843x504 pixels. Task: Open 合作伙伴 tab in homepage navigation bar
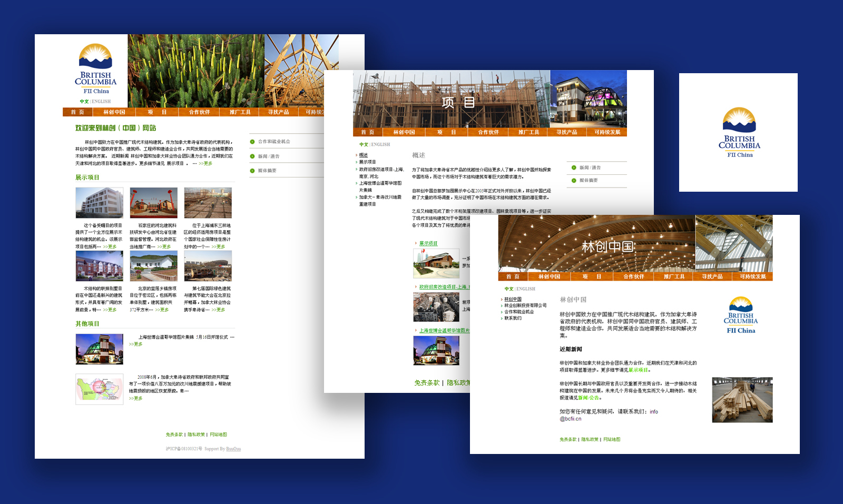pyautogui.click(x=199, y=112)
